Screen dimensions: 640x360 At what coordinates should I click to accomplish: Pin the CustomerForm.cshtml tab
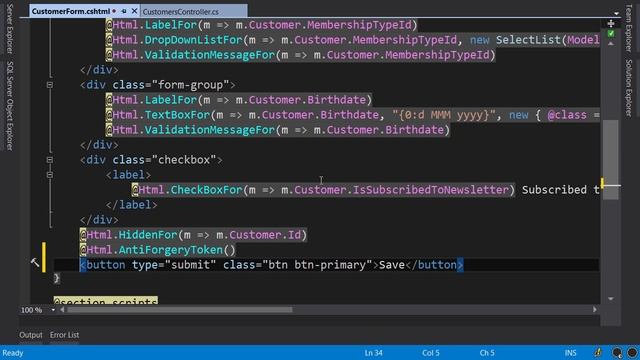[124, 11]
